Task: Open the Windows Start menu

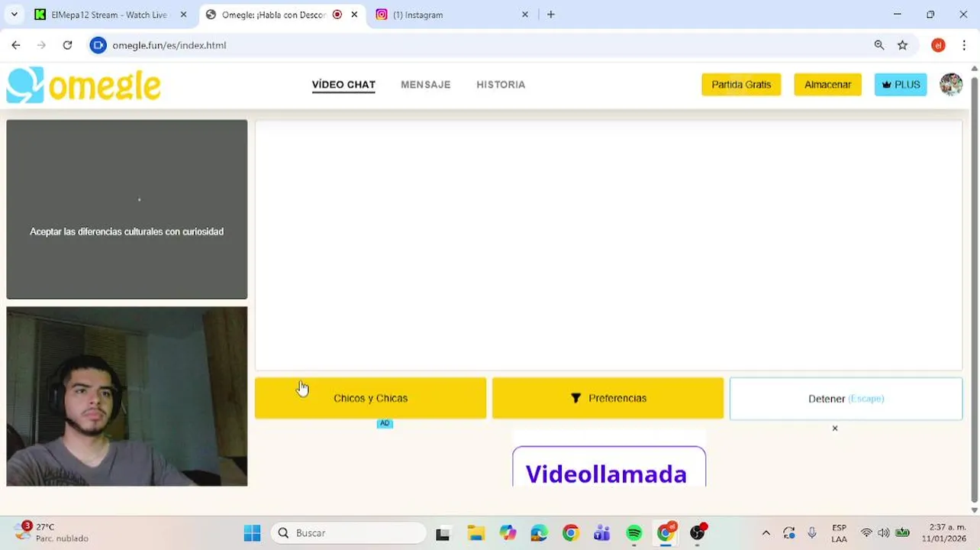Action: coord(252,533)
